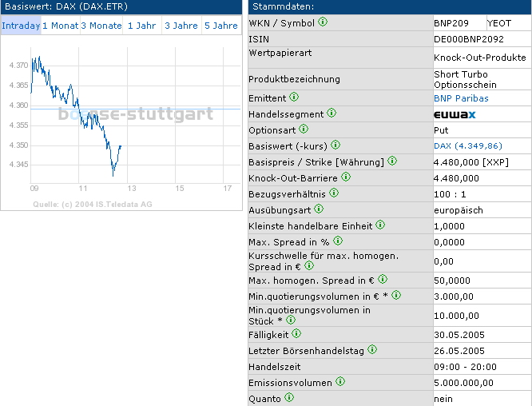Select the Optionsart value Put
532x406 pixels.
(x=441, y=130)
